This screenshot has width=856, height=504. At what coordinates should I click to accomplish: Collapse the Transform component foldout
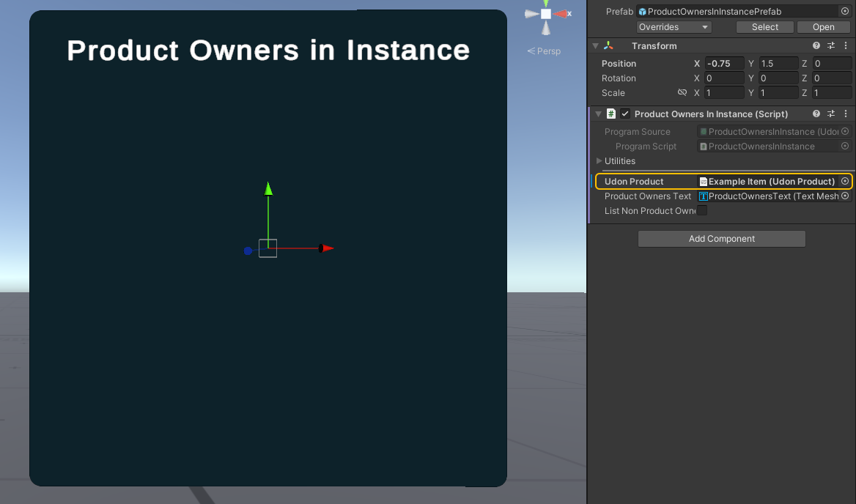click(x=596, y=46)
